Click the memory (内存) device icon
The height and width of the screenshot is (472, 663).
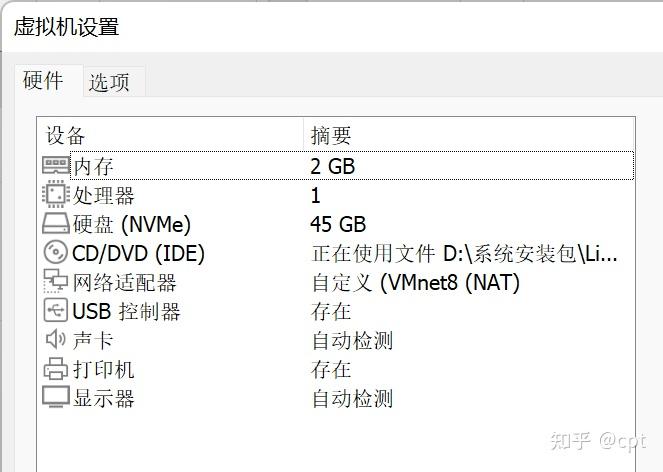pos(56,165)
